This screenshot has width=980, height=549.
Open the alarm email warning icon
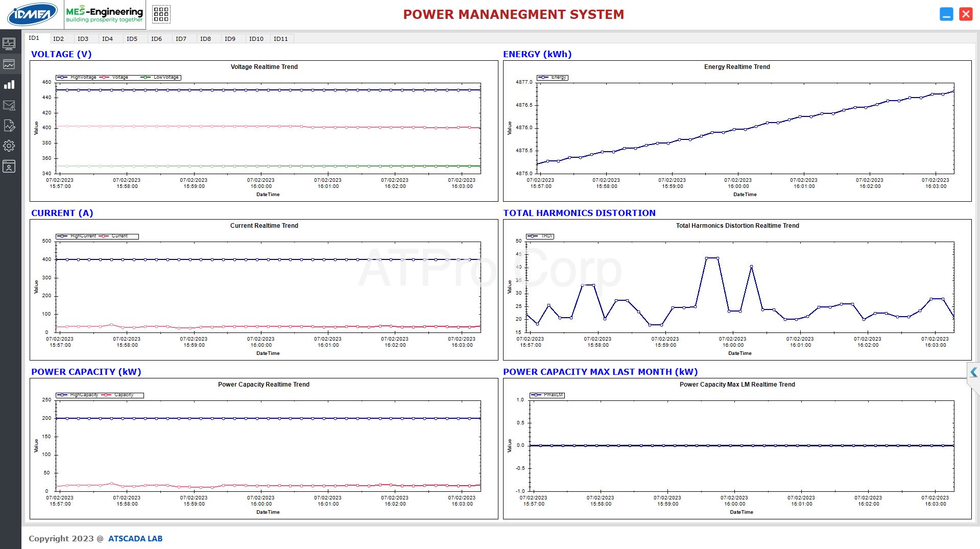click(9, 105)
